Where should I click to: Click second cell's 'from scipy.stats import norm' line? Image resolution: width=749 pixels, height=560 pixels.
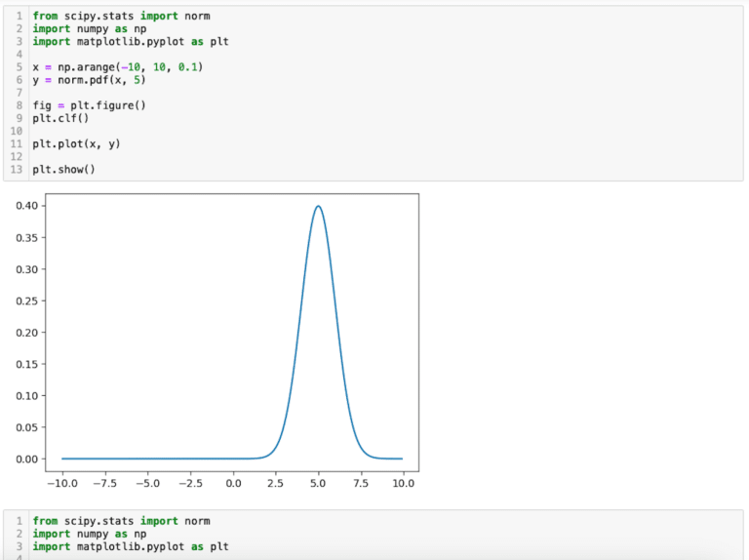121,521
